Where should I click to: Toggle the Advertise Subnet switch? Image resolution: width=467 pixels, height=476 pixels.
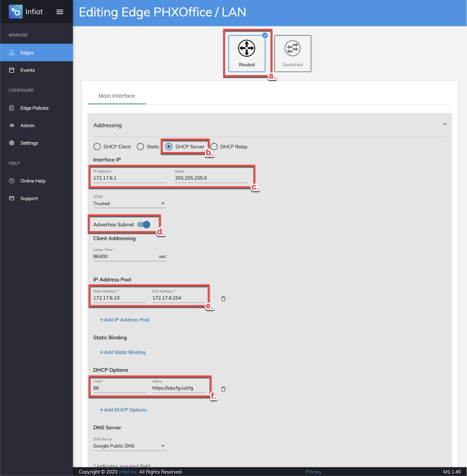tap(144, 225)
